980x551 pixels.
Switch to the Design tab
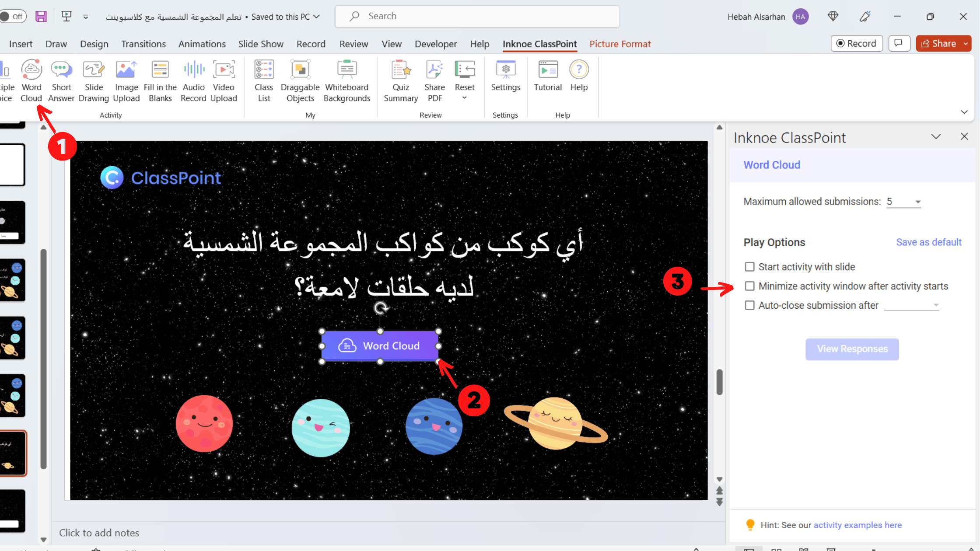(94, 44)
